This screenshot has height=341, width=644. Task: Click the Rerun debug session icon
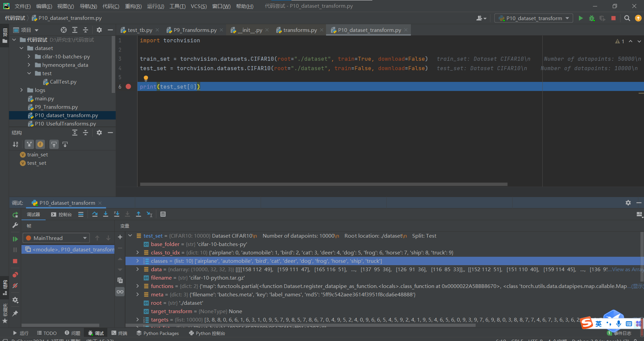[x=15, y=214]
